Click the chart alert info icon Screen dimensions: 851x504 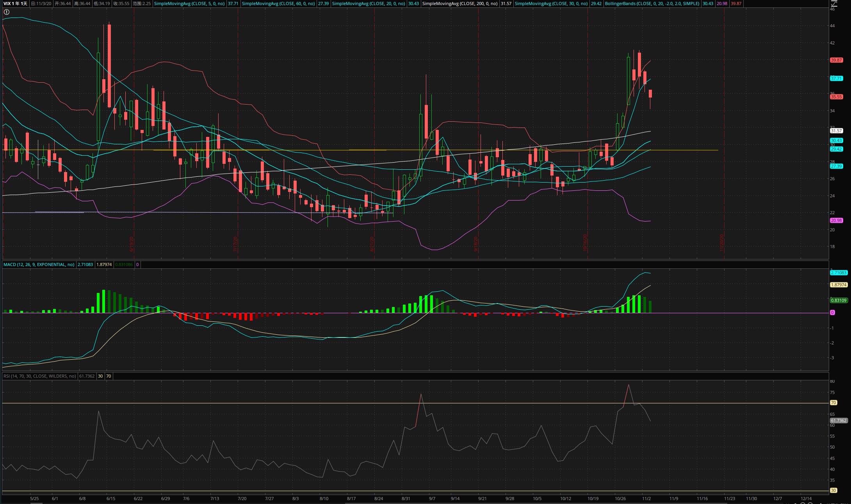(7, 12)
